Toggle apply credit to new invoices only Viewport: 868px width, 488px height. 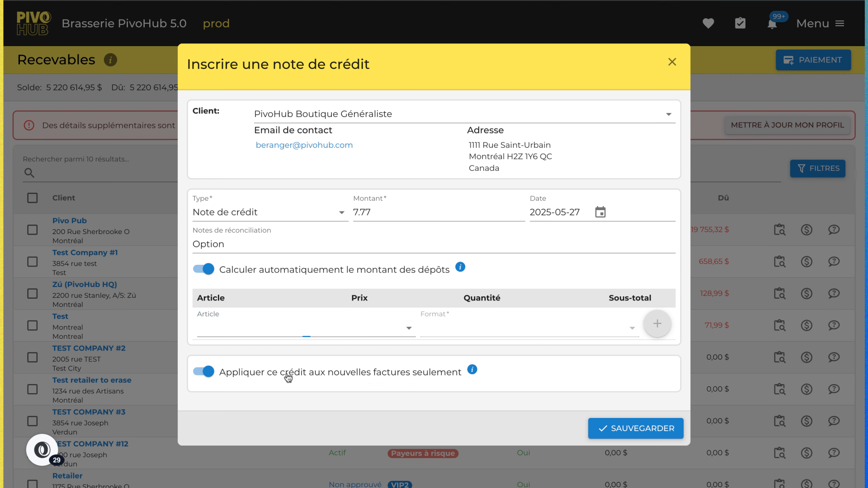(x=203, y=371)
